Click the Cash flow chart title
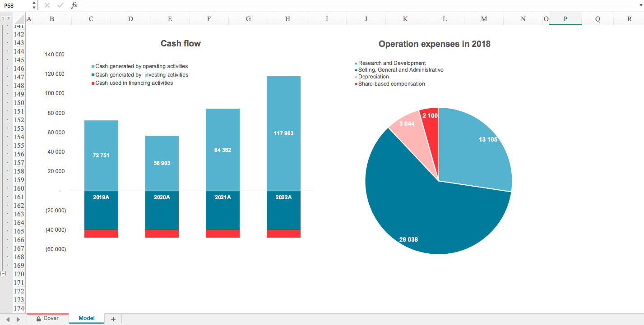644x325 pixels. click(x=180, y=43)
